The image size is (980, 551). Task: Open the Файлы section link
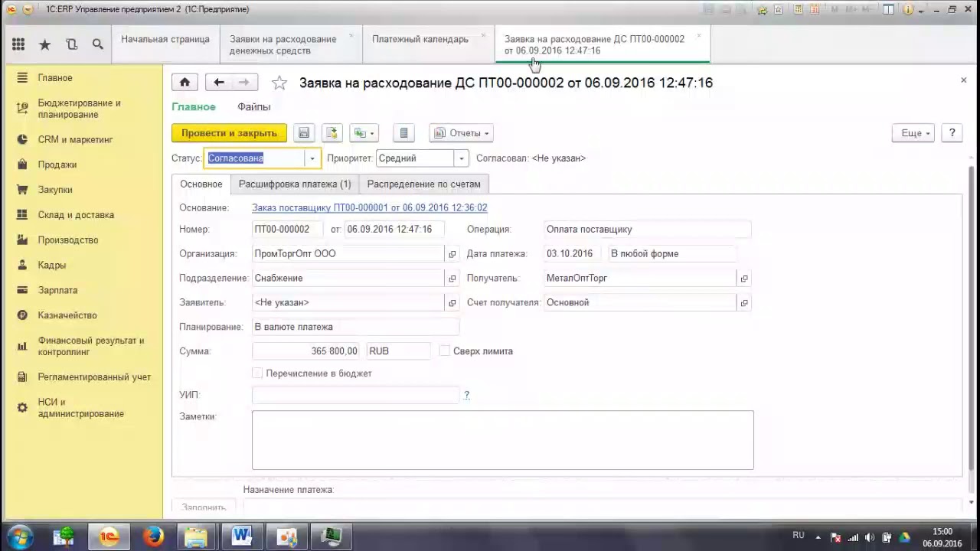(253, 107)
